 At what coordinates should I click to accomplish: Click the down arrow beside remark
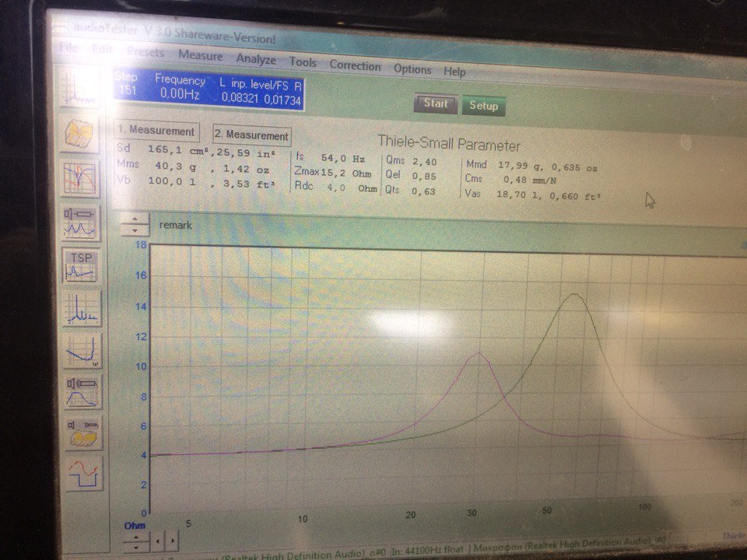[135, 230]
